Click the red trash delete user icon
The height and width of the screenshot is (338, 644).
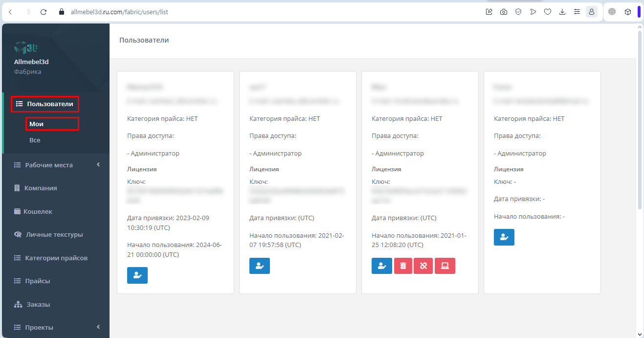click(403, 266)
